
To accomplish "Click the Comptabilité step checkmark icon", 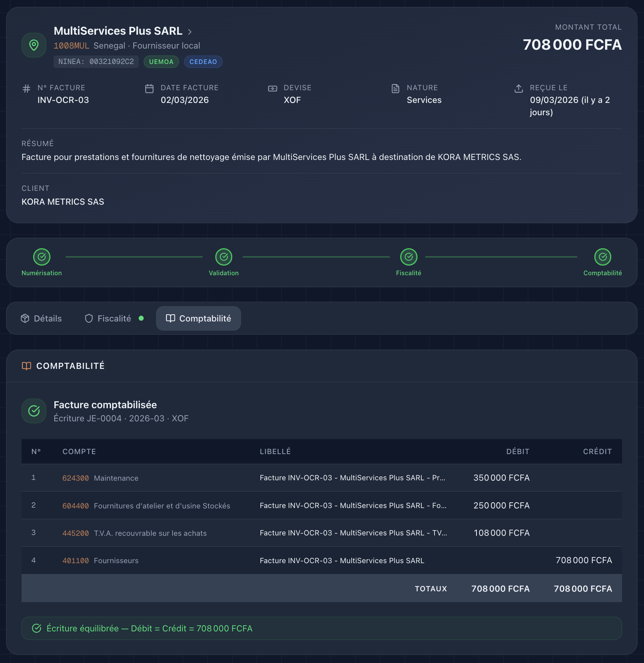I will coord(602,257).
